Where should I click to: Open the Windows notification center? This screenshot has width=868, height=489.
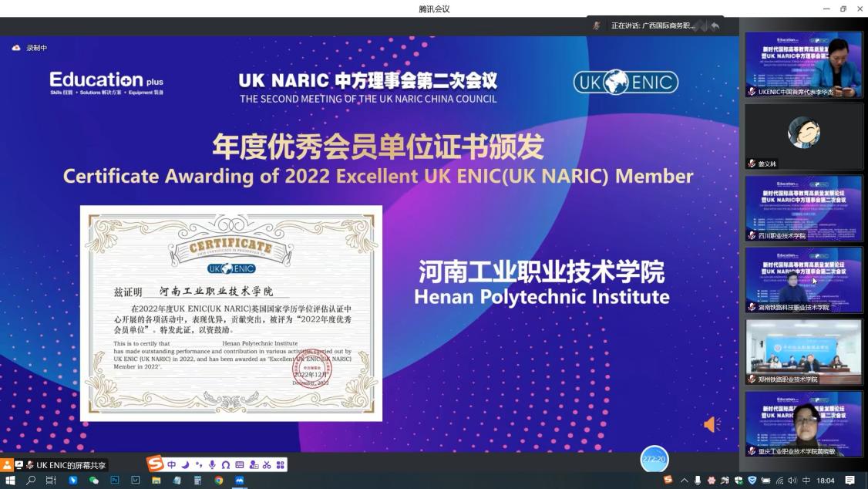(849, 481)
